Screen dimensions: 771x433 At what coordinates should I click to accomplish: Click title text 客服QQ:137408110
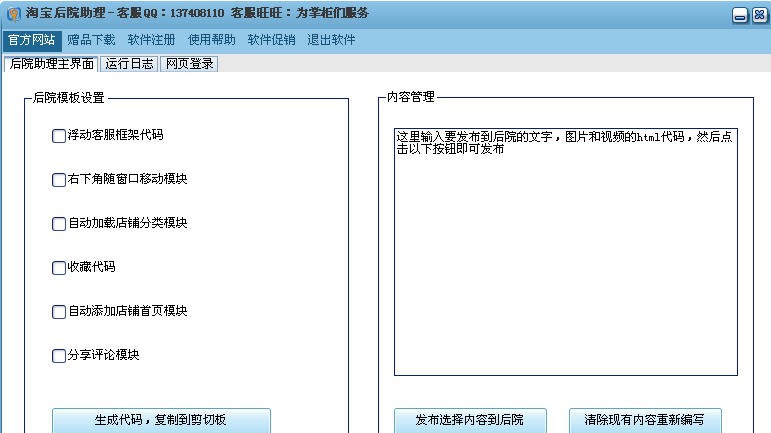pos(170,13)
